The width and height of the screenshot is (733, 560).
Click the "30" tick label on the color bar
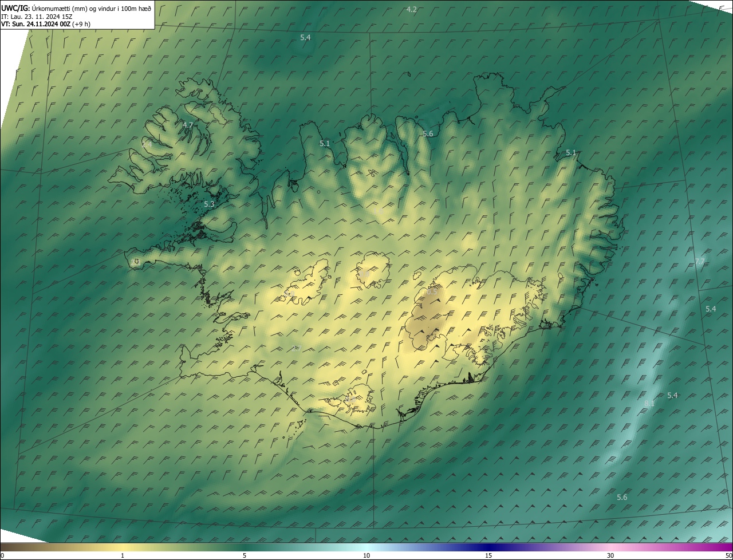[x=610, y=555]
